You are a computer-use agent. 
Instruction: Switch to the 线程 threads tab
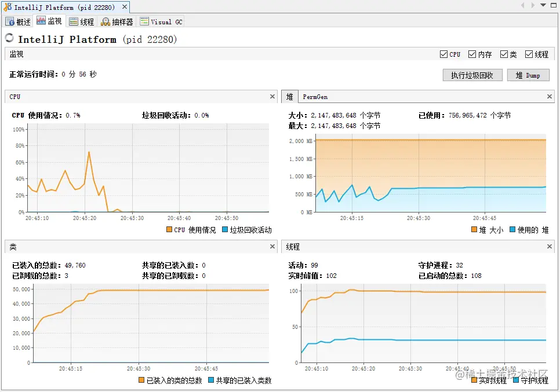tap(81, 22)
